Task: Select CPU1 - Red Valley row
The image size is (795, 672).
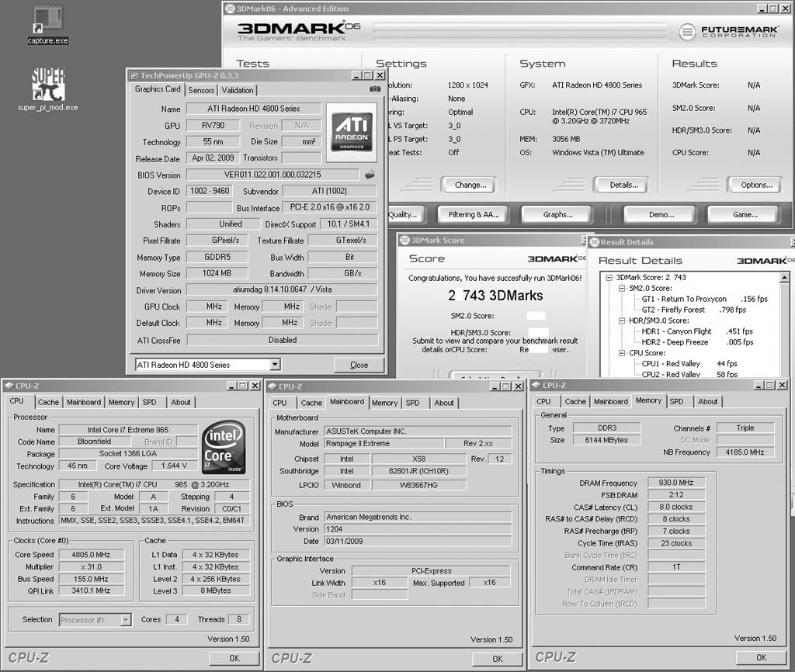Action: pos(689,364)
